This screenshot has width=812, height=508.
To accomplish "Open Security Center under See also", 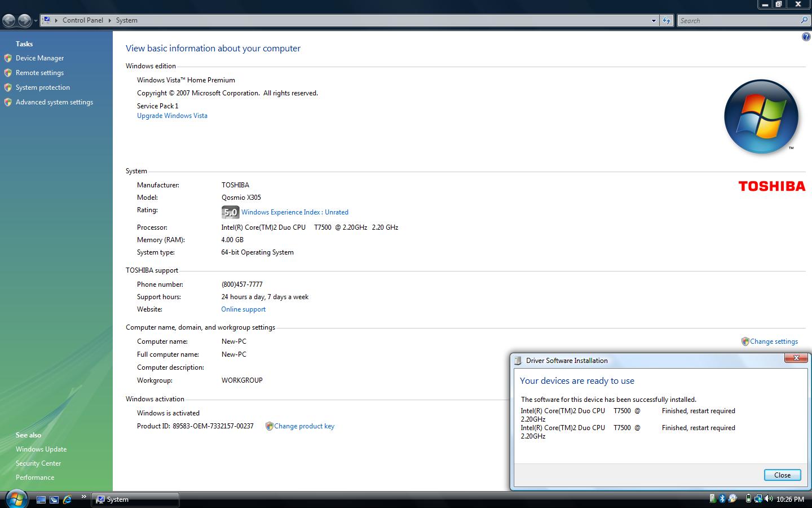I will pyautogui.click(x=38, y=463).
